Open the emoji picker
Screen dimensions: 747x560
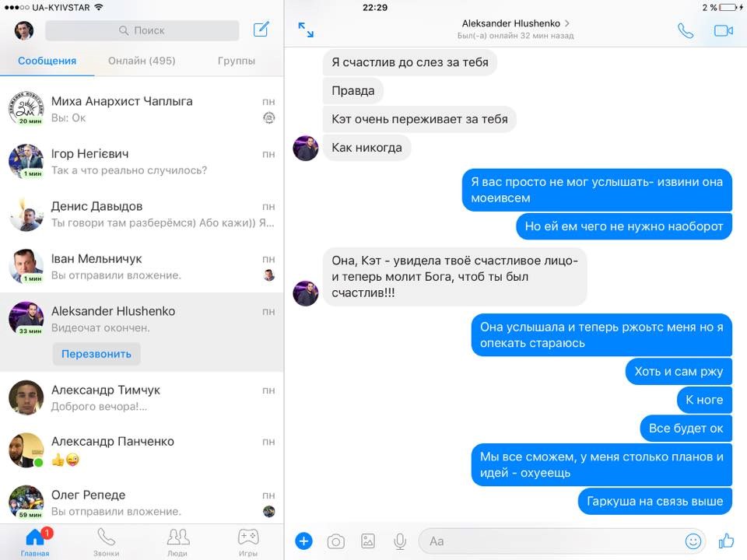(693, 541)
